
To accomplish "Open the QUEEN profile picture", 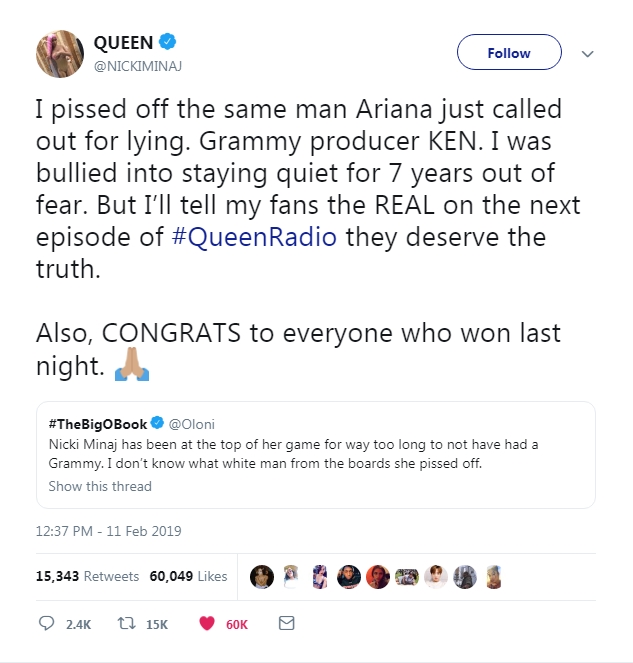I will [59, 53].
